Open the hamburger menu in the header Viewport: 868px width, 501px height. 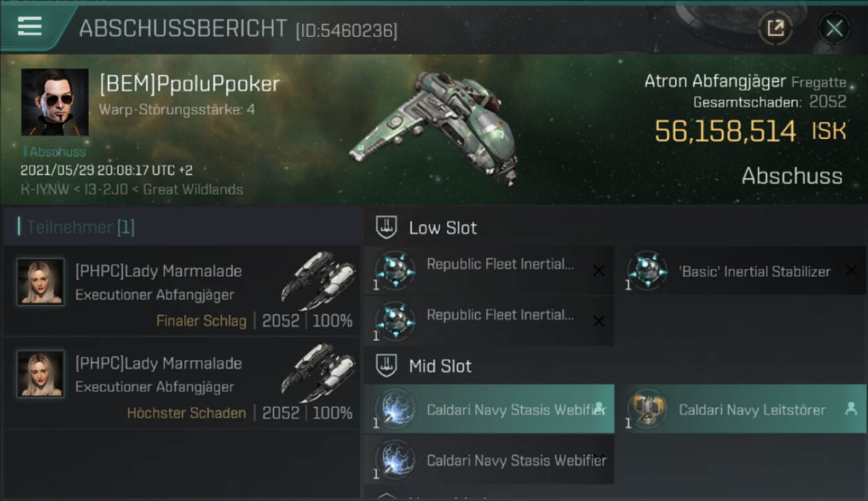pos(29,27)
